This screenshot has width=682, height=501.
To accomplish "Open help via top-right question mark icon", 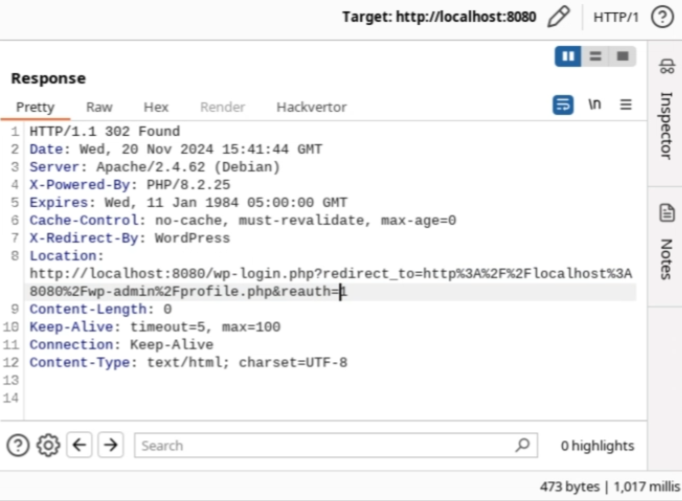I will pyautogui.click(x=660, y=17).
